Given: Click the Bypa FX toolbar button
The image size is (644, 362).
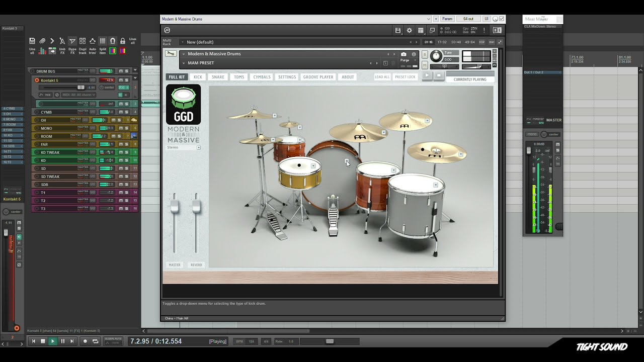Looking at the screenshot, I should [x=72, y=51].
